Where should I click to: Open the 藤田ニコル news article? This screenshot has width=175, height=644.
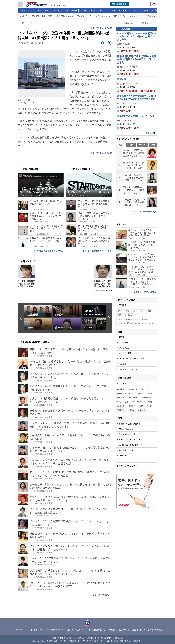(70, 351)
